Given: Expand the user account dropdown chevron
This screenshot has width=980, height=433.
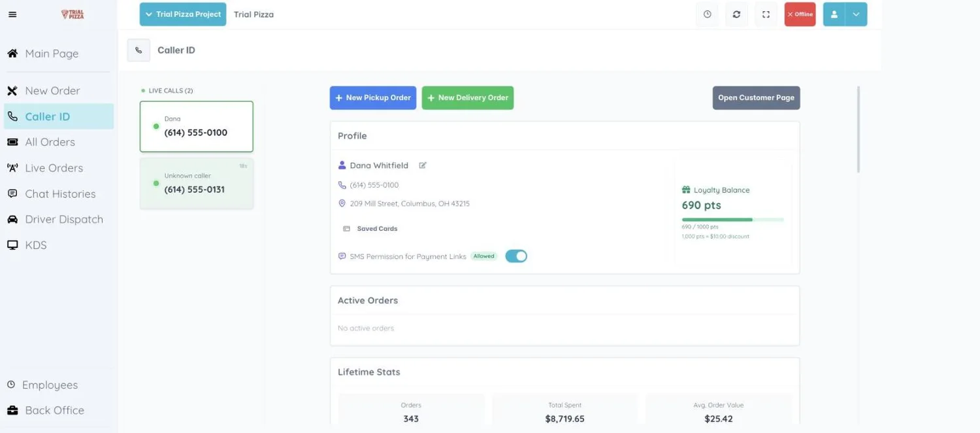Looking at the screenshot, I should 856,14.
